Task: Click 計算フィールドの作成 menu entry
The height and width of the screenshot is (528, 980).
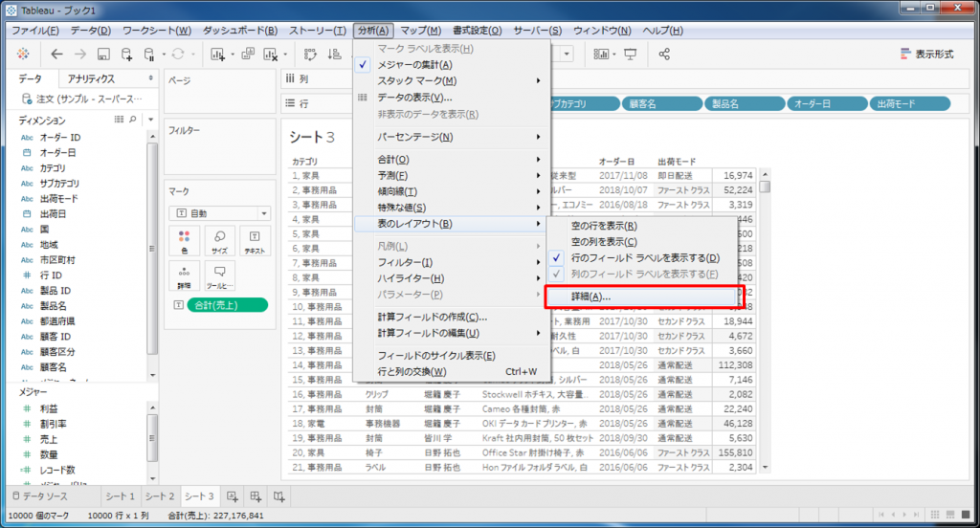Action: tap(432, 317)
